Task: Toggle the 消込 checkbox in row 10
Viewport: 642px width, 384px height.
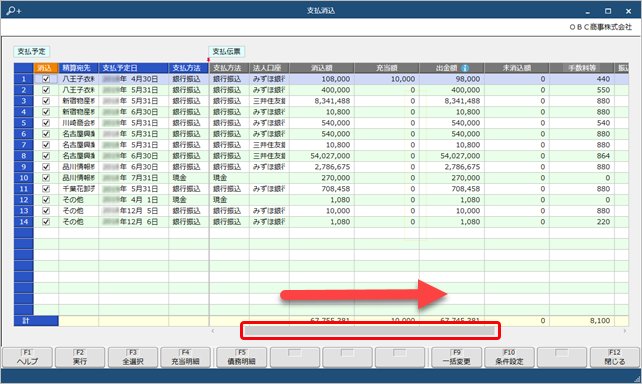Action: (46, 178)
